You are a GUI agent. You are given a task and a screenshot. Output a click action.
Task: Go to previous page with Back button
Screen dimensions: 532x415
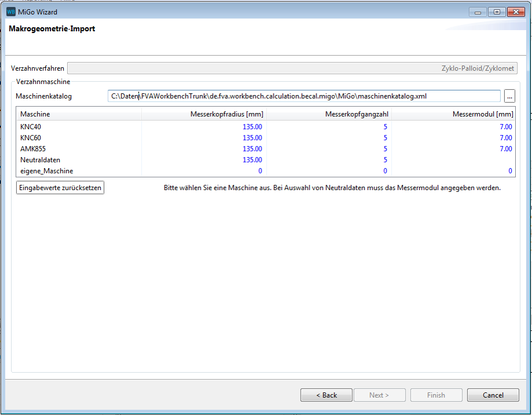[326, 395]
